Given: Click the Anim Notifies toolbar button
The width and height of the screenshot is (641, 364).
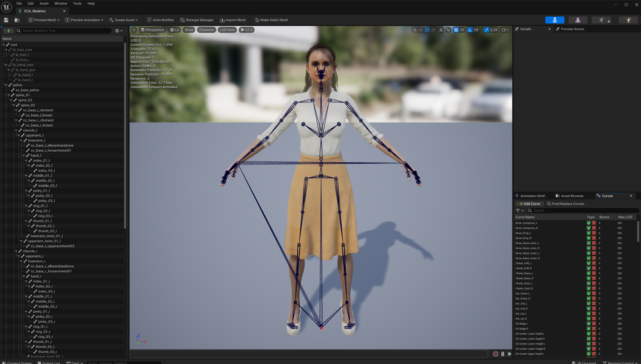Looking at the screenshot, I should pyautogui.click(x=160, y=20).
